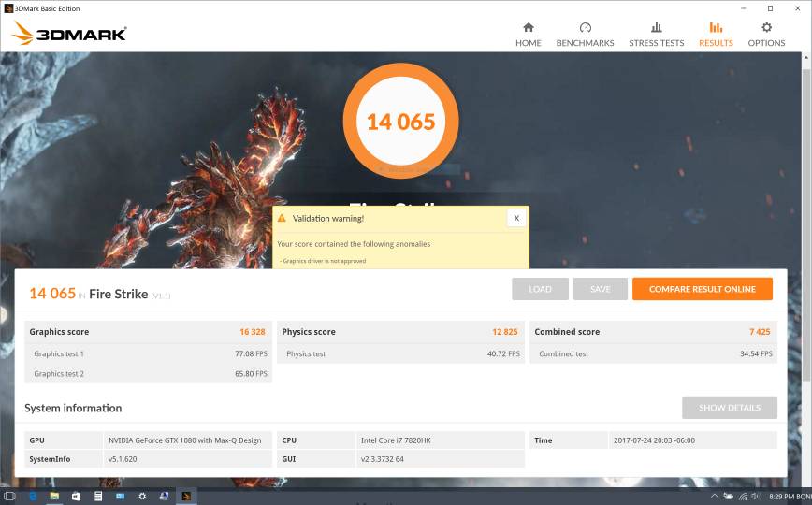The width and height of the screenshot is (812, 505).
Task: Click the Save button
Action: (x=601, y=289)
